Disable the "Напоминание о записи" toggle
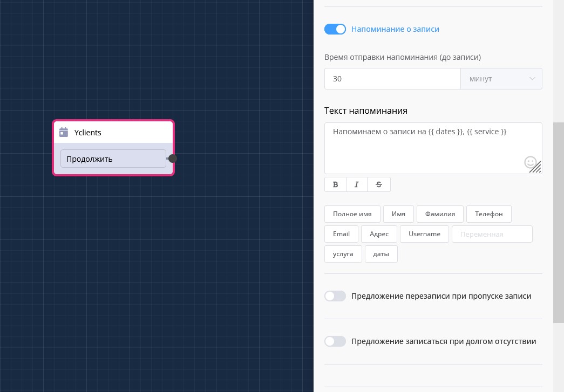Viewport: 564px width, 392px height. [x=335, y=29]
